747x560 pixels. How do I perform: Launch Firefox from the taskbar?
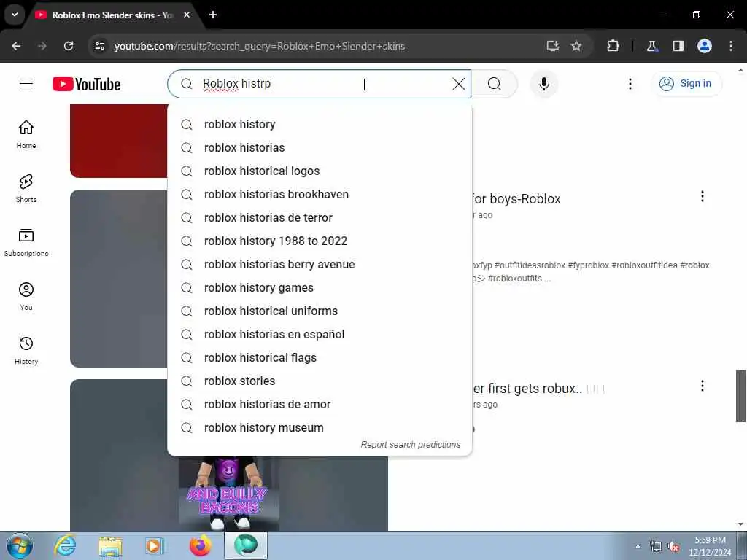click(x=200, y=545)
